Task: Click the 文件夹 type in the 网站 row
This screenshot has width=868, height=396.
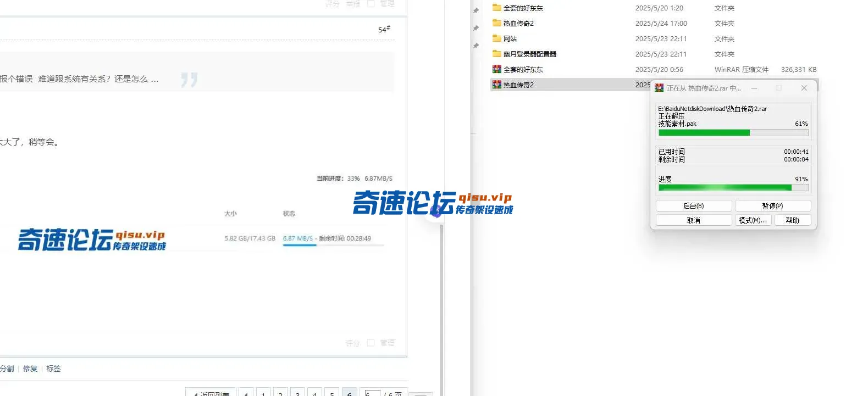Action: tap(724, 38)
